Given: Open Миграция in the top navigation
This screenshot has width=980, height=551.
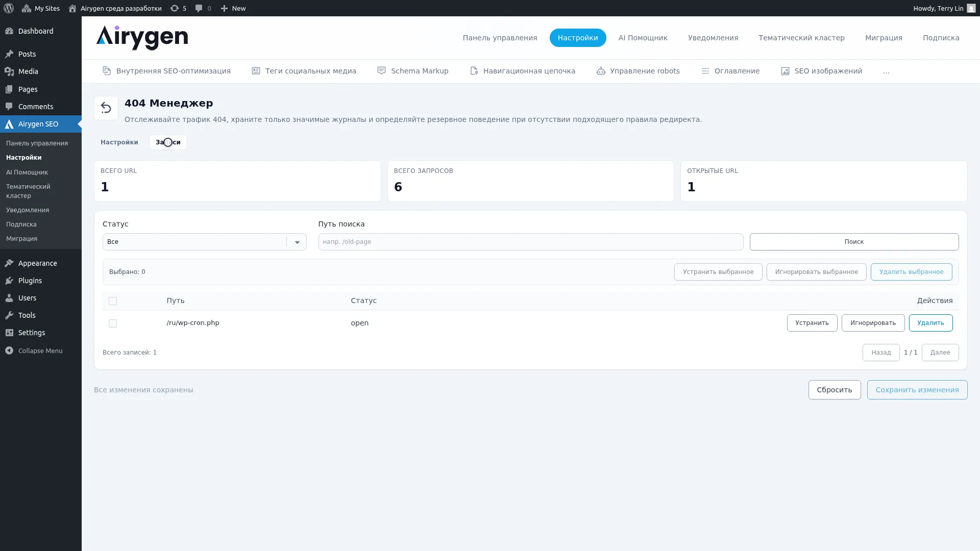Looking at the screenshot, I should pos(884,38).
